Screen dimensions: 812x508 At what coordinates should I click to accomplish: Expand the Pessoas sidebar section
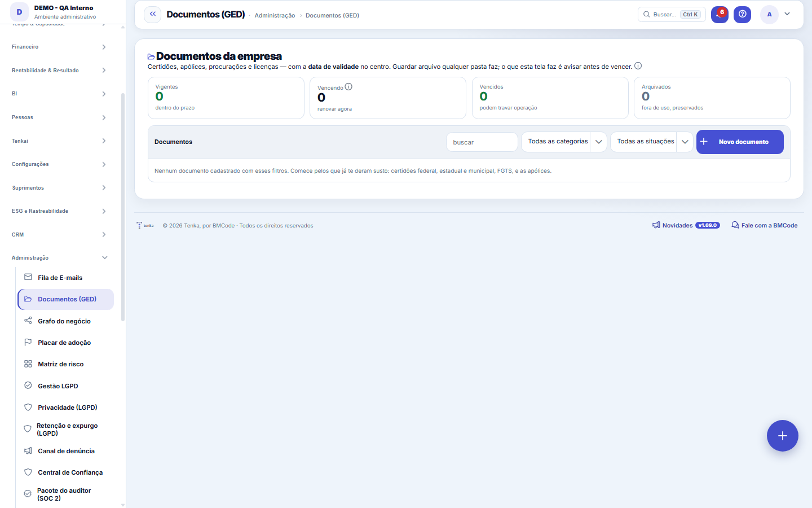[59, 117]
